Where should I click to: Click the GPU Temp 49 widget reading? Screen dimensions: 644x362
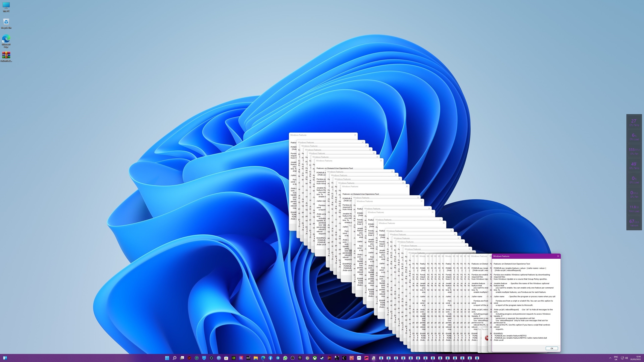634,165
